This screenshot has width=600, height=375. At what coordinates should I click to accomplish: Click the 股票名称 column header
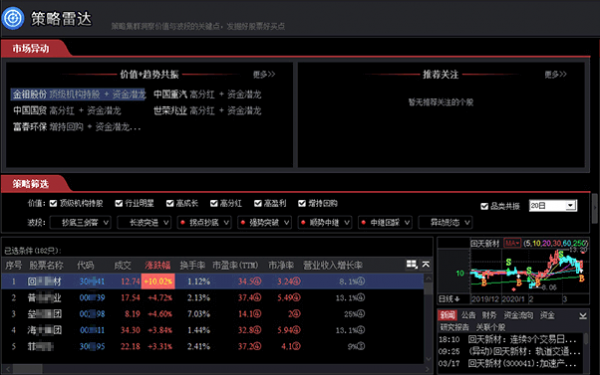click(x=46, y=265)
